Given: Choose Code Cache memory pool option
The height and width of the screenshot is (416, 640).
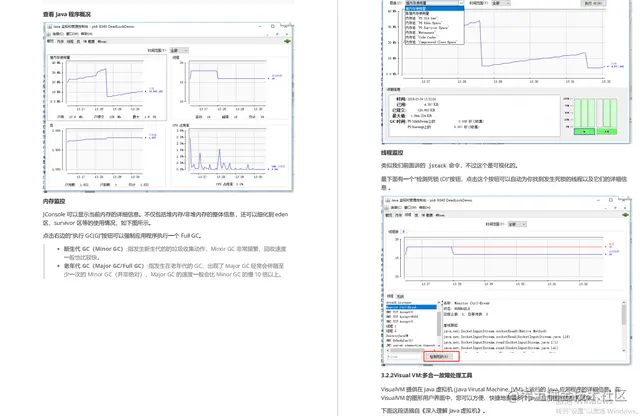Looking at the screenshot, I should tap(434, 37).
